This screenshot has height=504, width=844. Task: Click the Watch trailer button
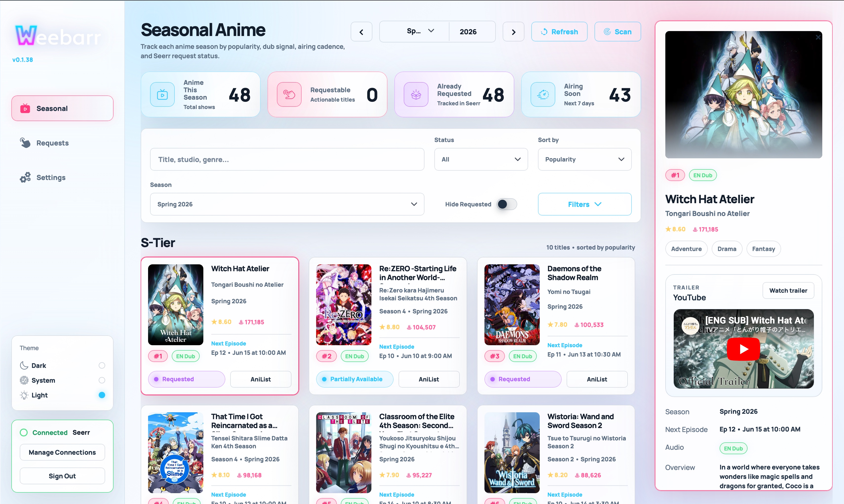pos(788,290)
